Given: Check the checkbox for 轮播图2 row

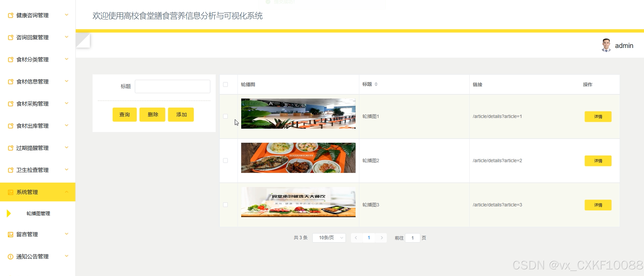Looking at the screenshot, I should tap(225, 161).
